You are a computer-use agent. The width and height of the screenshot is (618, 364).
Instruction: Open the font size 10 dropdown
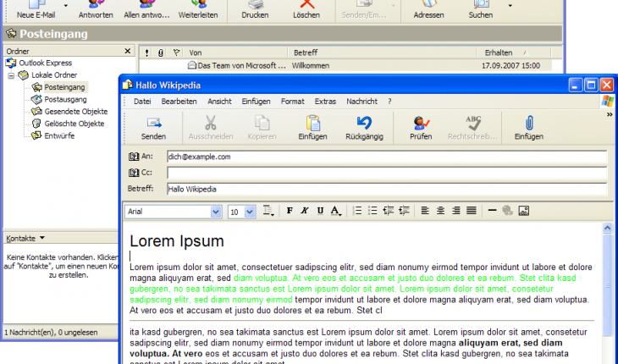click(250, 212)
